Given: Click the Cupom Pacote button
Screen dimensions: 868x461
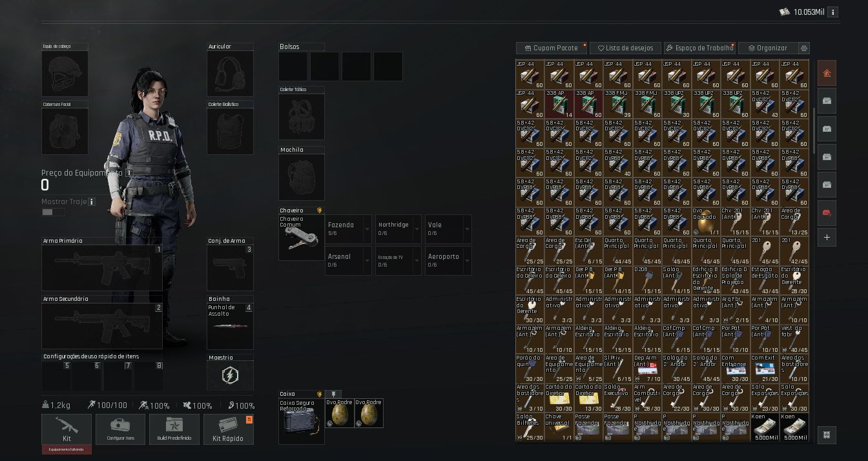Looking at the screenshot, I should click(552, 48).
